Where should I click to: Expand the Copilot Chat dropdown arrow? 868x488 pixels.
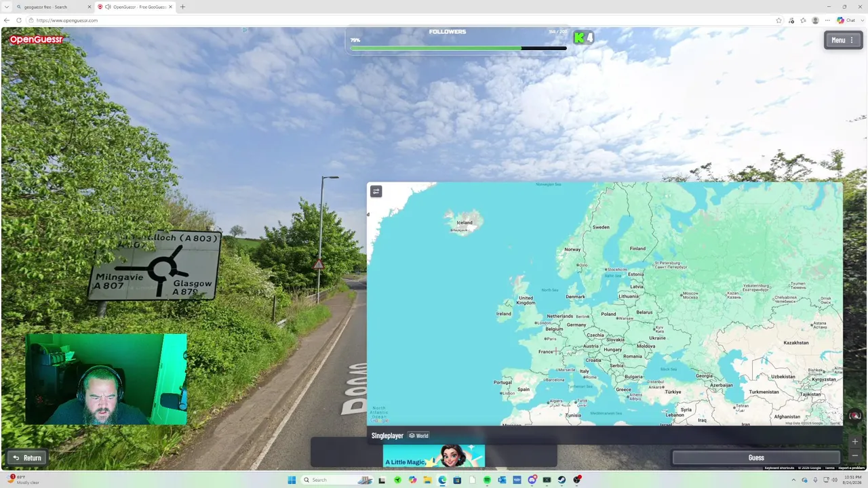862,20
